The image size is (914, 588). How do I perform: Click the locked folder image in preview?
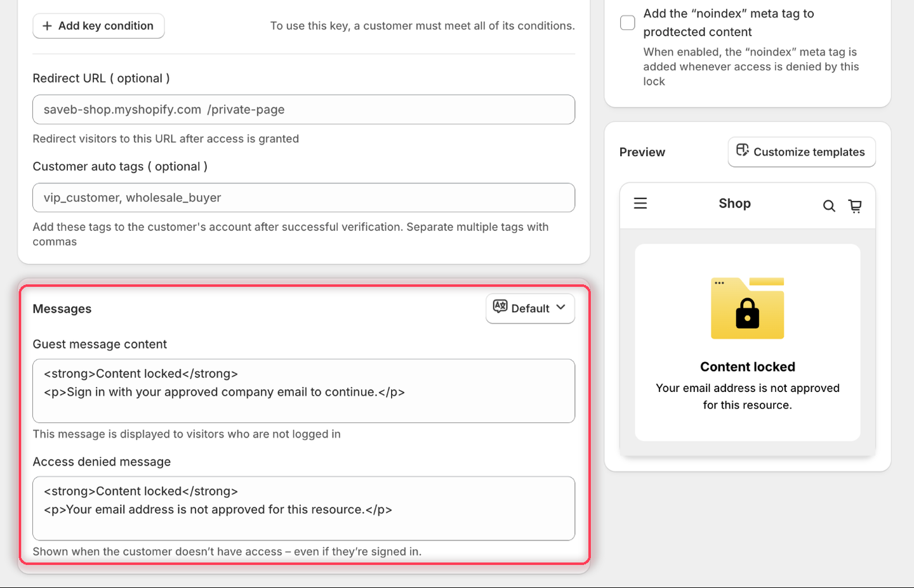(748, 308)
